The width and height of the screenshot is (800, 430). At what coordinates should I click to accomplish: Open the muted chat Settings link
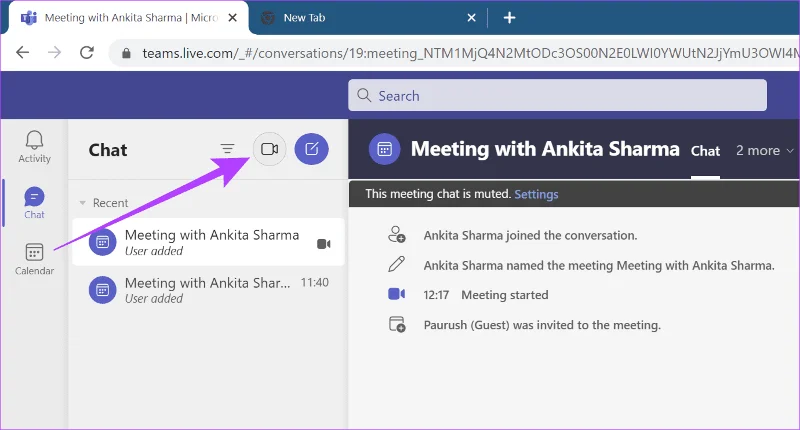coord(536,194)
